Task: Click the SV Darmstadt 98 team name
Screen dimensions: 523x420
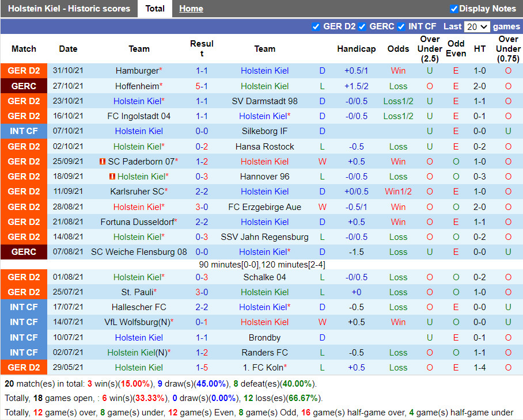Action: (x=264, y=101)
